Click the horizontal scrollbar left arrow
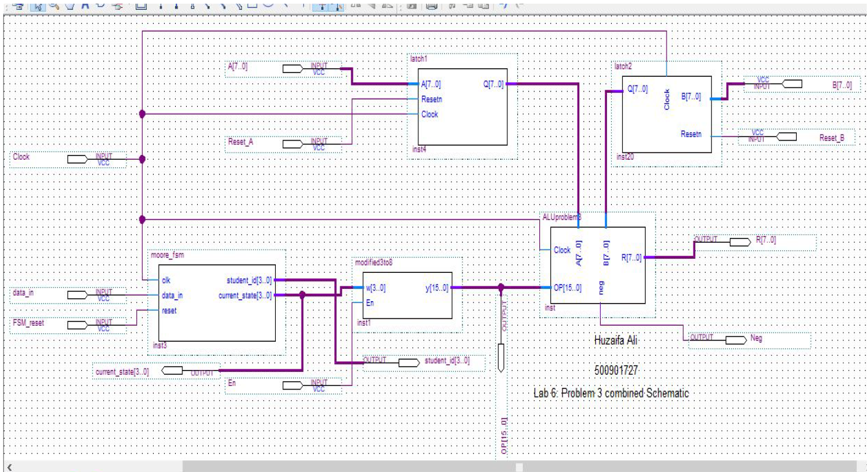The height and width of the screenshot is (472, 868). 9,467
